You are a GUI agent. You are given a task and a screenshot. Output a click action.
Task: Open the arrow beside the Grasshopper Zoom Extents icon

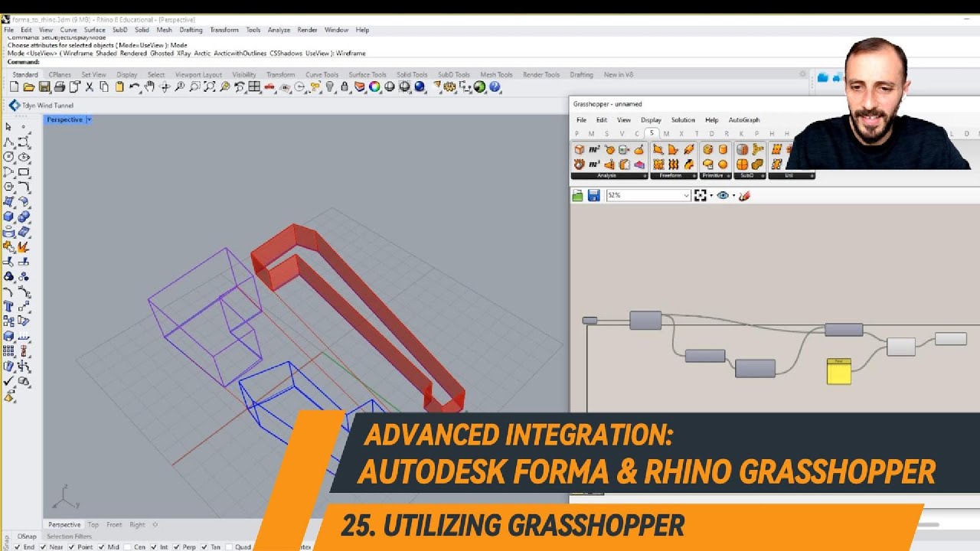pos(711,196)
